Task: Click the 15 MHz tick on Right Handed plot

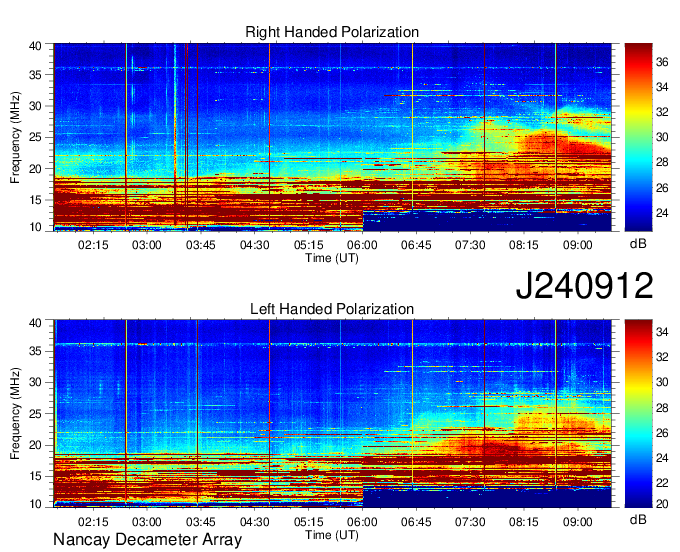Action: (35, 200)
